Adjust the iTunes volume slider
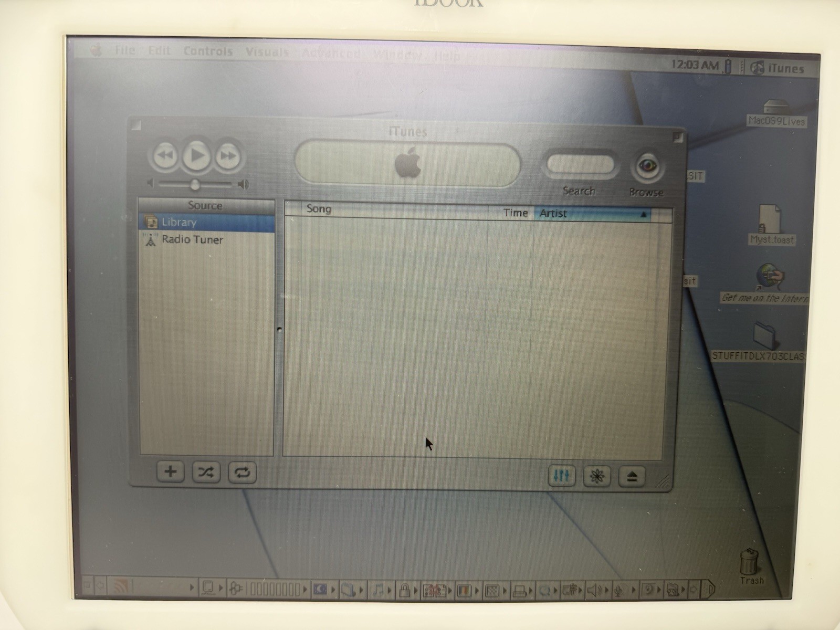This screenshot has width=840, height=630. 195,184
